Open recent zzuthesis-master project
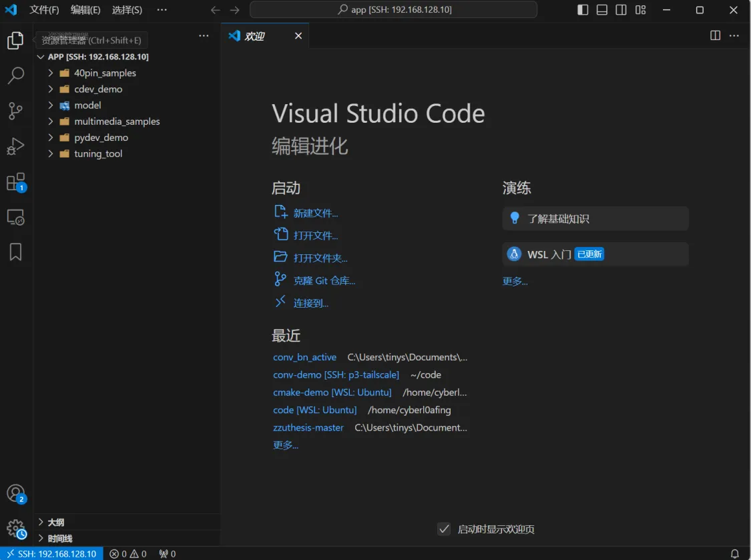This screenshot has width=751, height=560. tap(308, 427)
